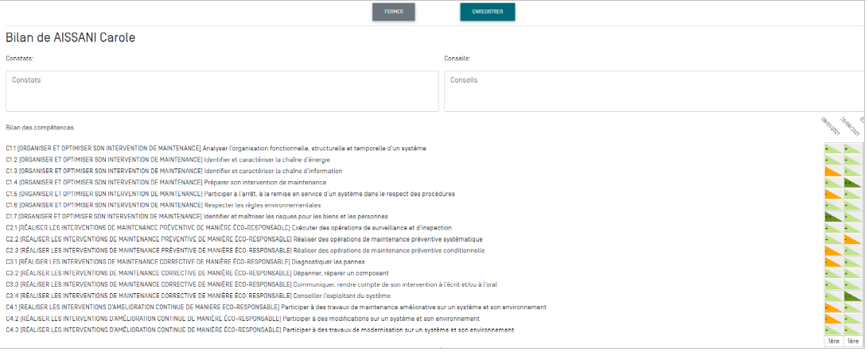Image resolution: width=868 pixels, height=352 pixels.
Task: Select orange C1.3 cell in 08/01/2021 column
Action: [833, 171]
